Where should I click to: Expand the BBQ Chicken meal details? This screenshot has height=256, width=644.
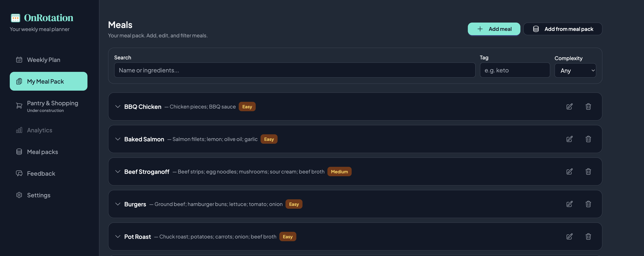[117, 106]
